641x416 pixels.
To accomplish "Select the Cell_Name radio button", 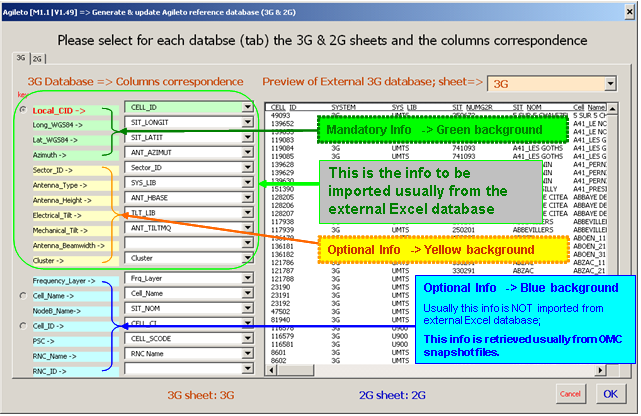I will coord(22,294).
